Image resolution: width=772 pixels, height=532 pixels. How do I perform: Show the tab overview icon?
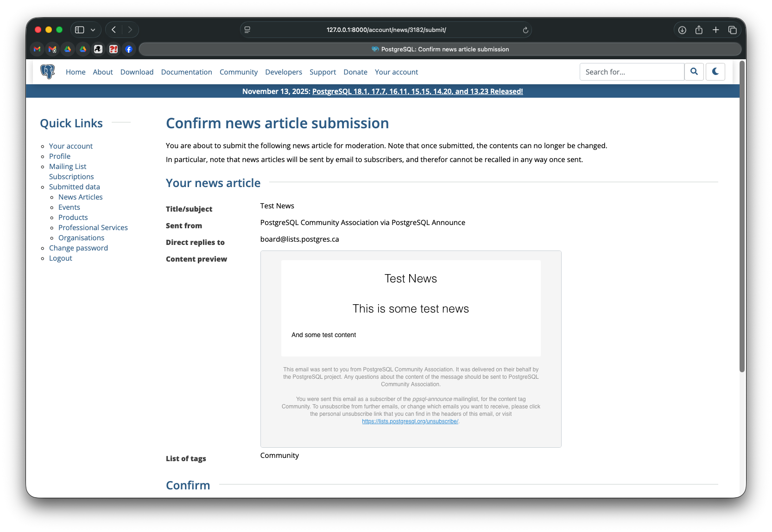732,30
